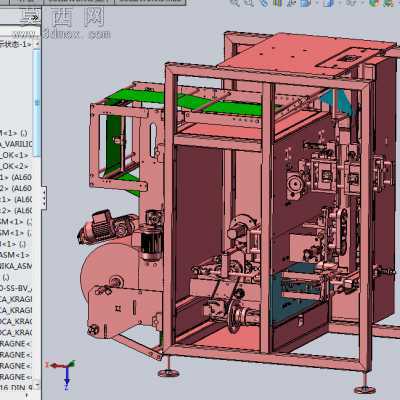Click the Apply Scene icon

(x=388, y=3)
